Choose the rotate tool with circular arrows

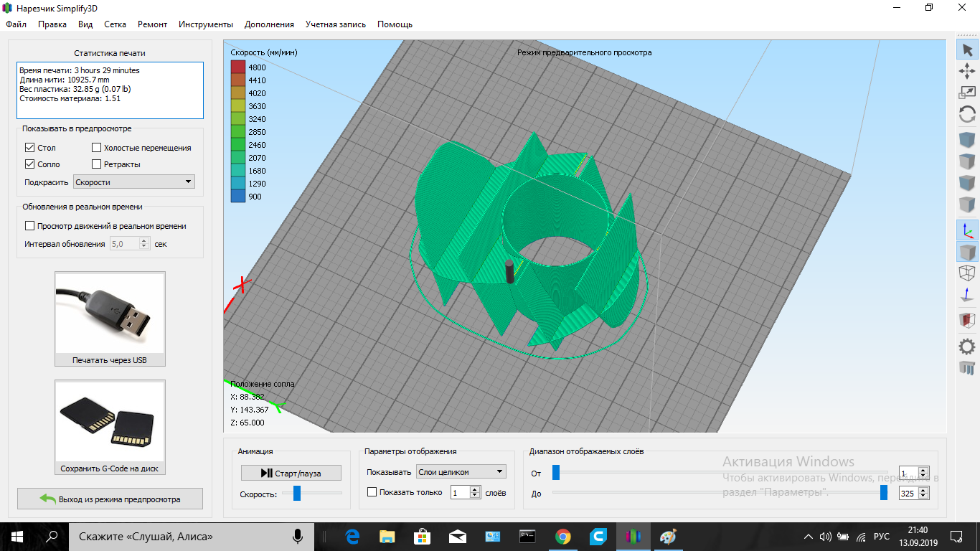tap(967, 114)
